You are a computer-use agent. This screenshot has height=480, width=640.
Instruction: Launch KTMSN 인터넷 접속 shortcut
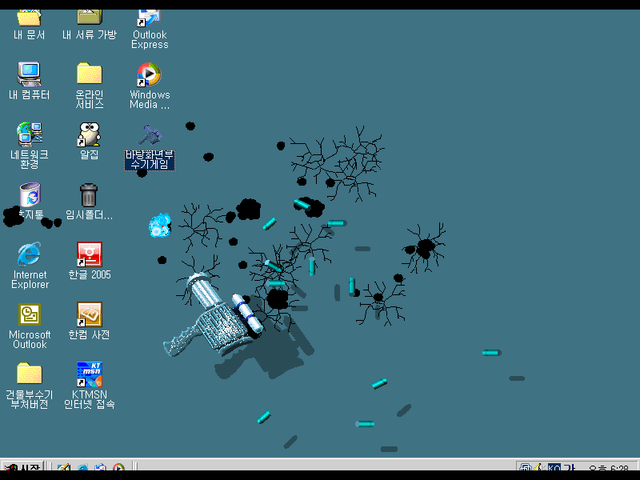(x=89, y=375)
